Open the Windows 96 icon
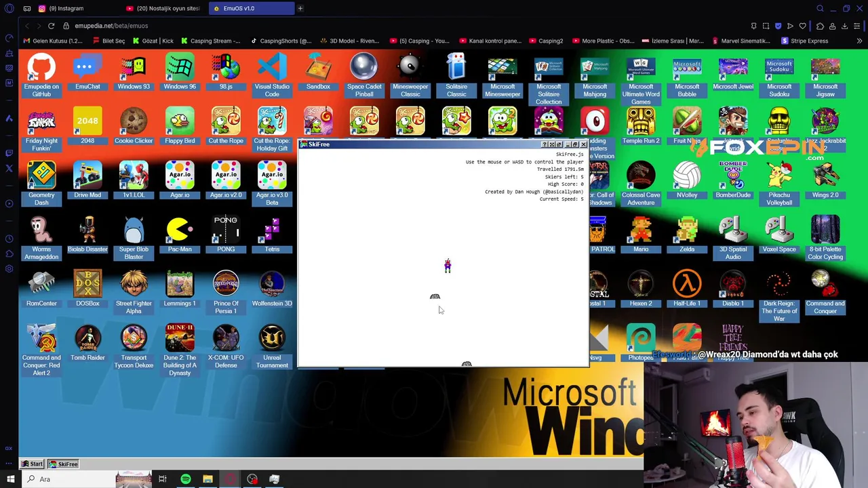This screenshot has height=488, width=868. [x=180, y=72]
